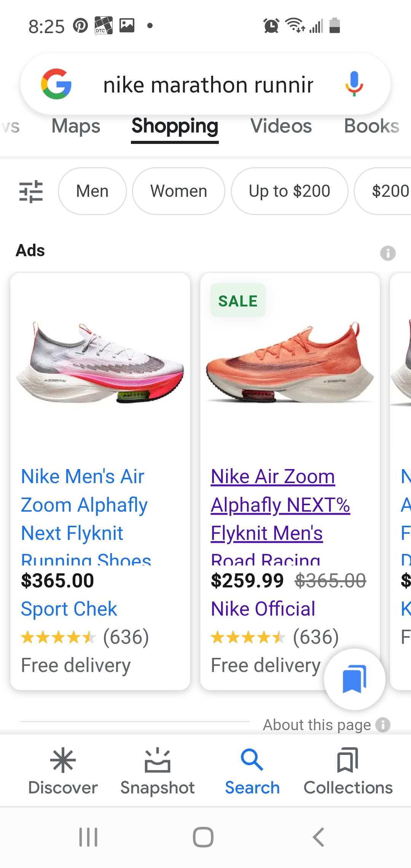Tap the search query input field
Image resolution: width=411 pixels, height=868 pixels.
coord(209,85)
